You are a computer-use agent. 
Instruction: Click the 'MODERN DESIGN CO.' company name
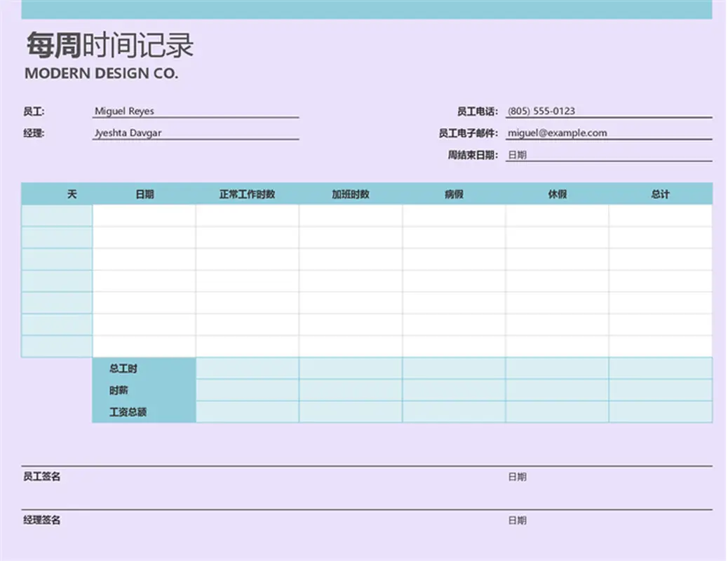(102, 74)
